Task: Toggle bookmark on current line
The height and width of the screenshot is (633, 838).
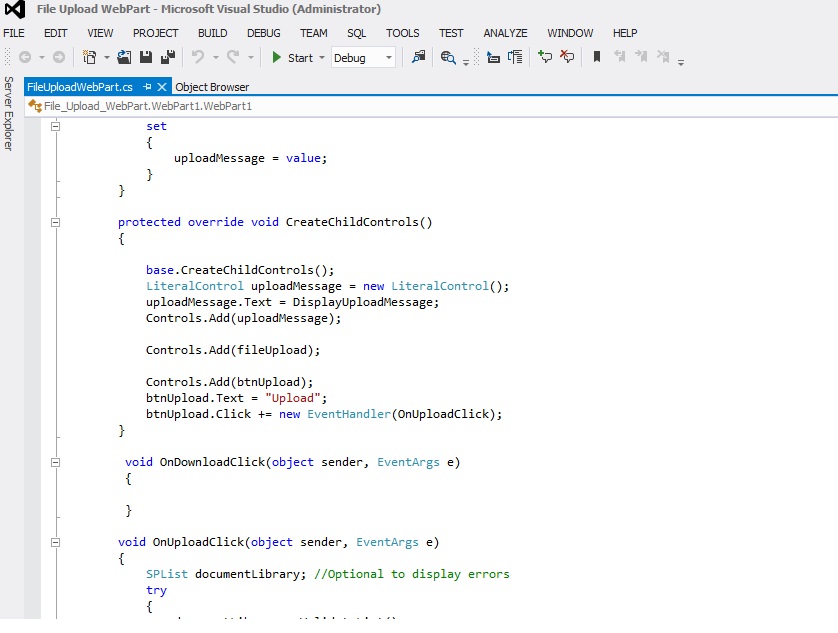Action: tap(597, 58)
